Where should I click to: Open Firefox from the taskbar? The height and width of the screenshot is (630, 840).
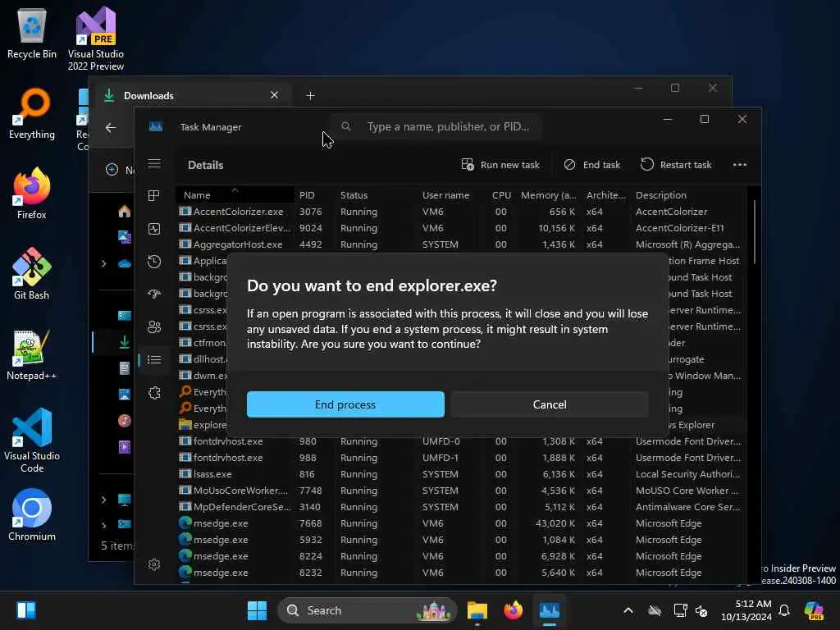tap(514, 610)
